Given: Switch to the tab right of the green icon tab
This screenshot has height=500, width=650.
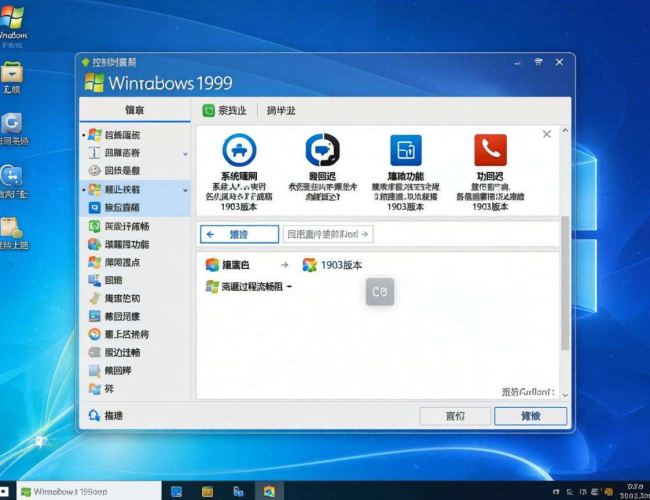Looking at the screenshot, I should [281, 111].
